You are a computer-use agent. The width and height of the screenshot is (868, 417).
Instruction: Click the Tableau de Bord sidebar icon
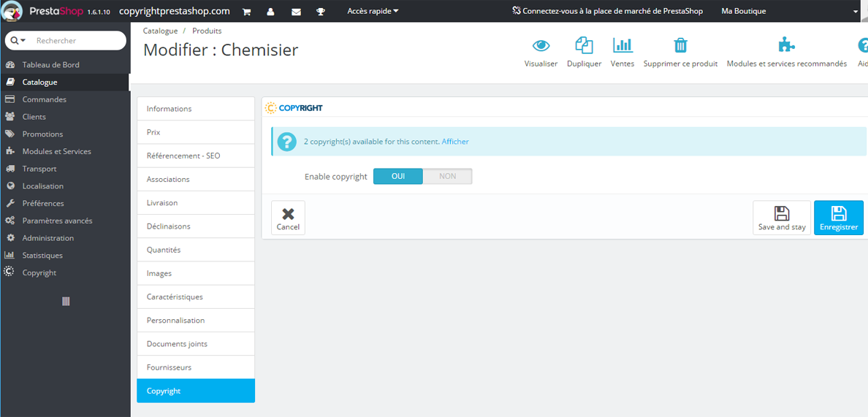click(9, 65)
